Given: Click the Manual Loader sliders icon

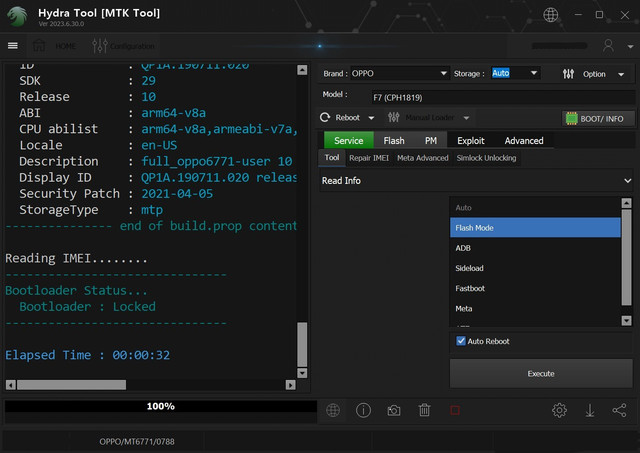Looking at the screenshot, I should pyautogui.click(x=393, y=118).
